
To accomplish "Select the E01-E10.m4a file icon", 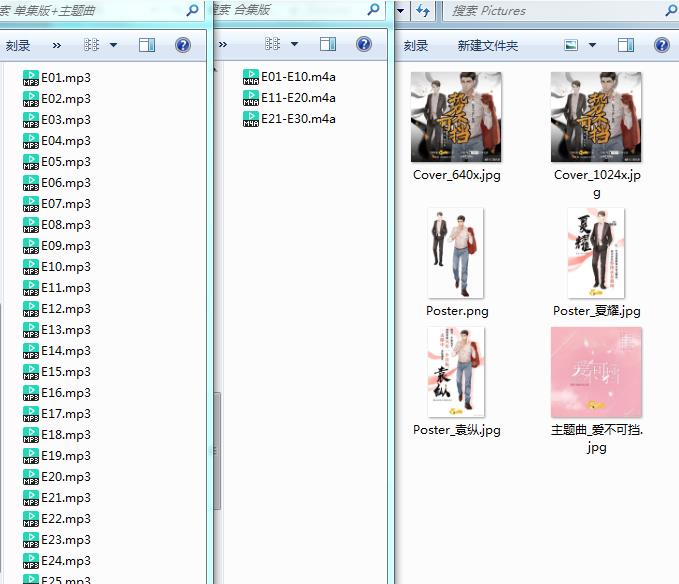I will (x=251, y=77).
